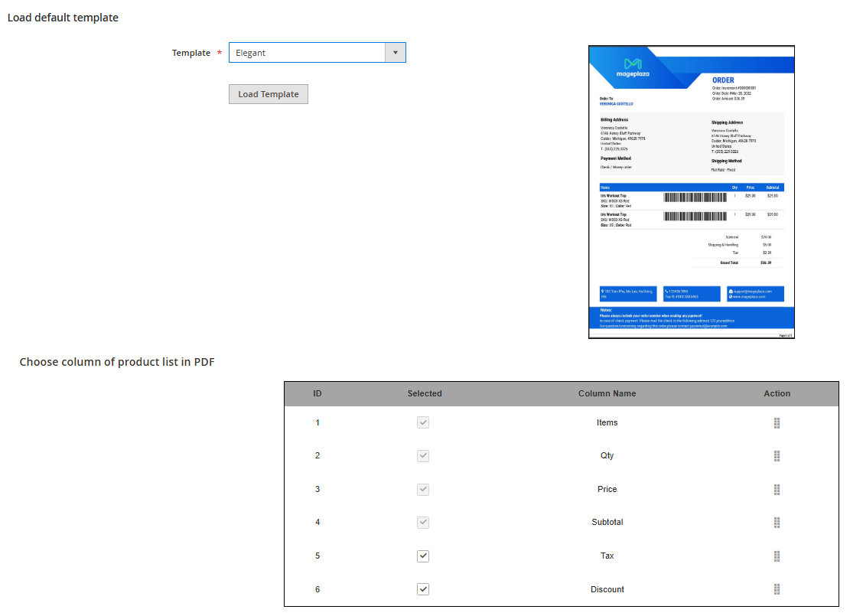Click the Elegant template select field
This screenshot has width=863, height=616.
pos(308,53)
